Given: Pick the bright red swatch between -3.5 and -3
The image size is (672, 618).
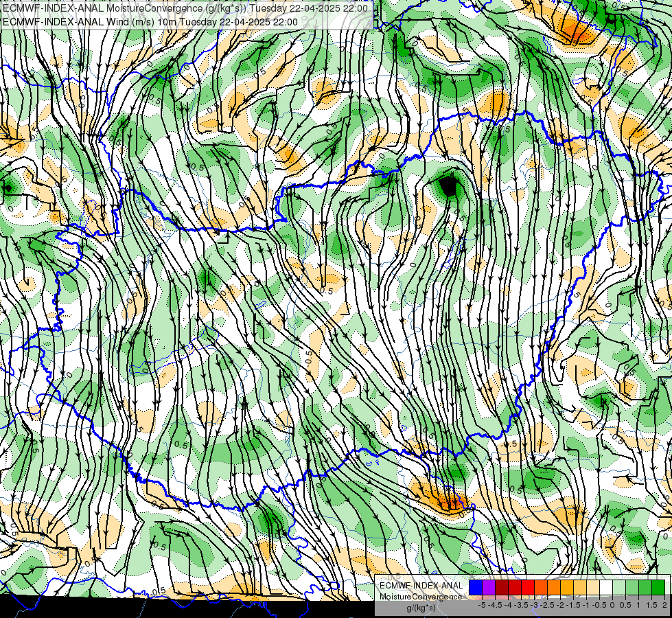Looking at the screenshot, I should click(x=528, y=587).
